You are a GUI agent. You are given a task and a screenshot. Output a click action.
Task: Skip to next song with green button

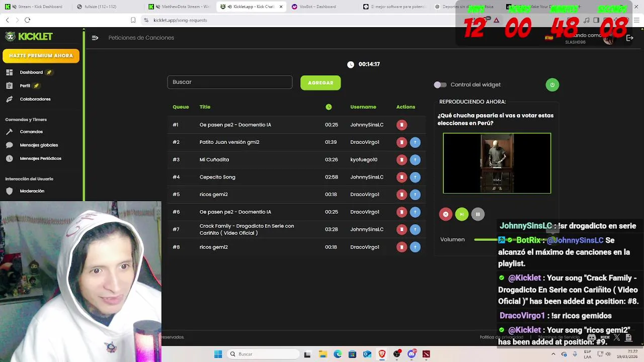(x=461, y=214)
